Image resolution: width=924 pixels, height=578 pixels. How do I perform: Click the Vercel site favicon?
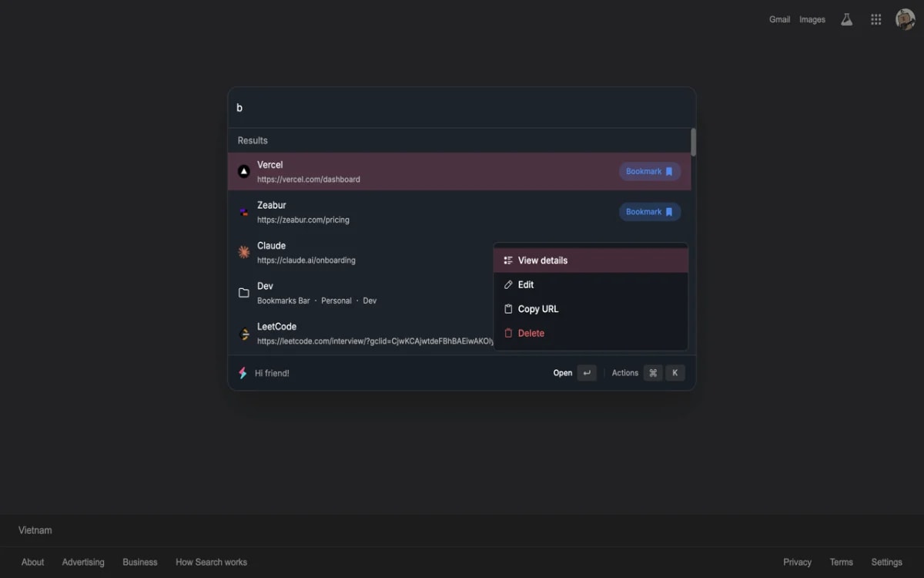(x=243, y=171)
